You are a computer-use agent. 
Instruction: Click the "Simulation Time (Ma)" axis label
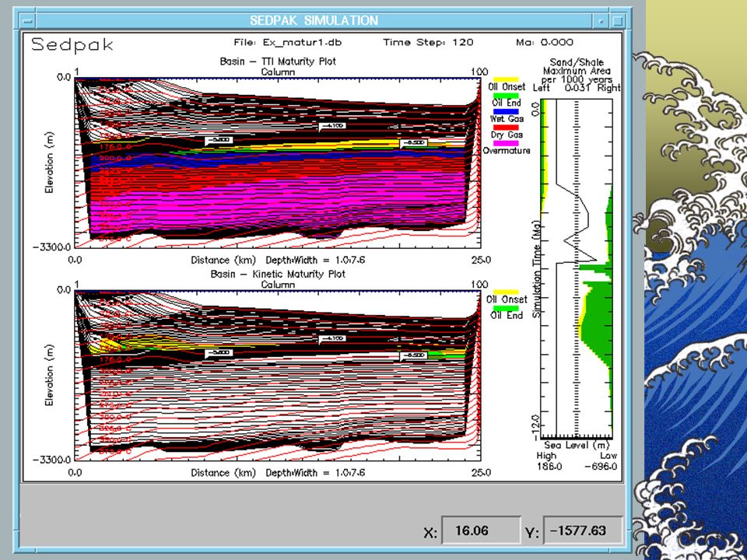click(537, 269)
